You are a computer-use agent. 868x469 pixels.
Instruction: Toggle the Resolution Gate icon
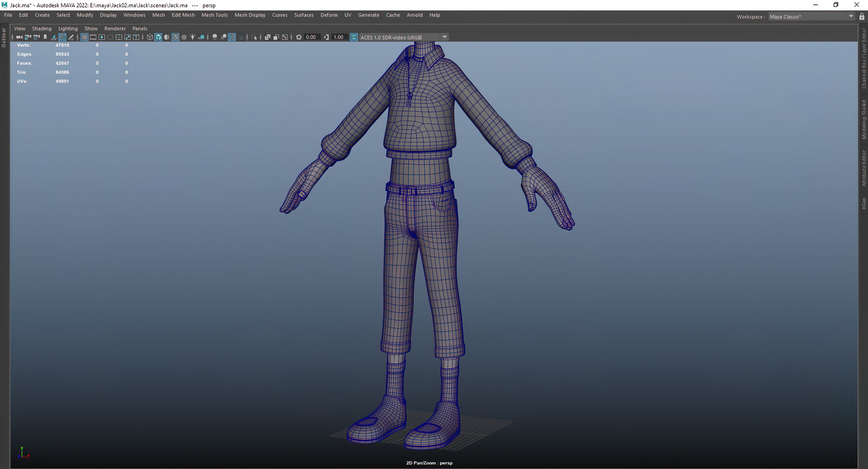click(102, 37)
